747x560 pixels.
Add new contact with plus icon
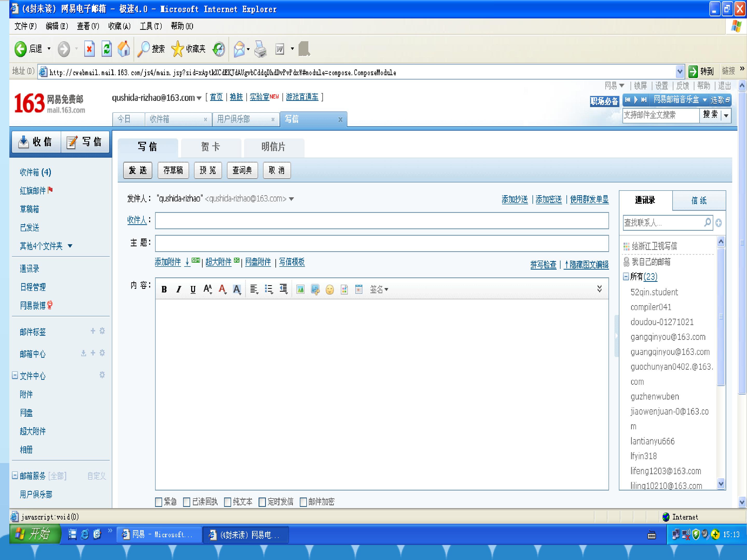click(x=719, y=223)
